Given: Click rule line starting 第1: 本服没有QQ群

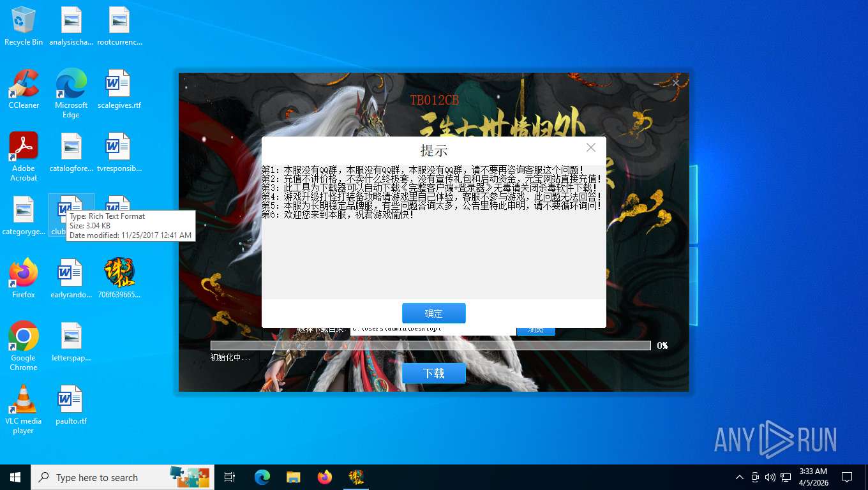Looking at the screenshot, I should click(423, 170).
